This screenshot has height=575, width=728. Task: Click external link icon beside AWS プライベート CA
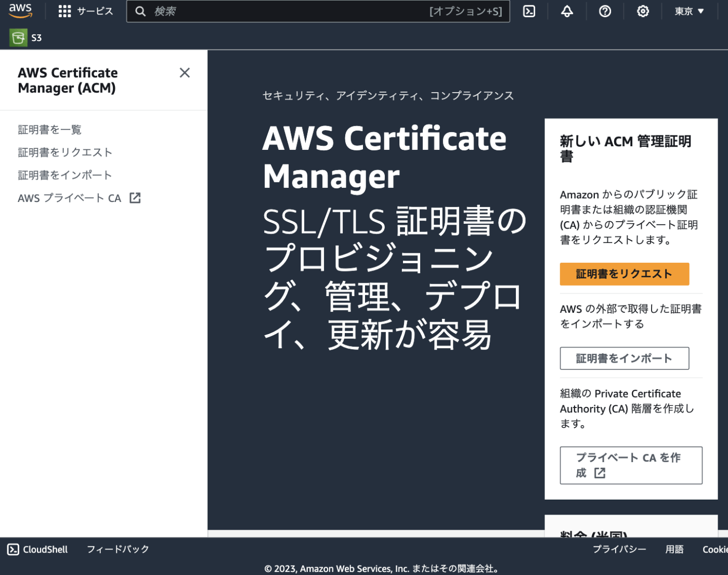coord(135,198)
